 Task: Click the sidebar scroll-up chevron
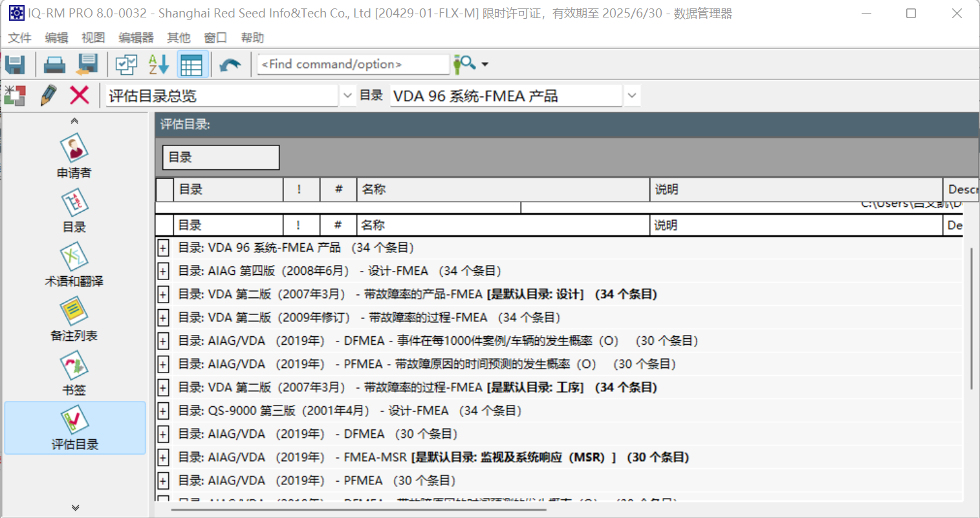click(x=74, y=121)
